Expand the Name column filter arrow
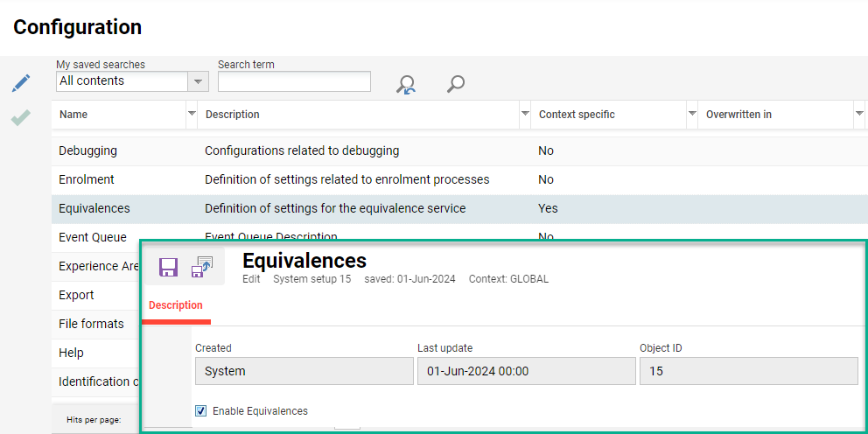Screen dimensions: 868x434 coord(192,115)
